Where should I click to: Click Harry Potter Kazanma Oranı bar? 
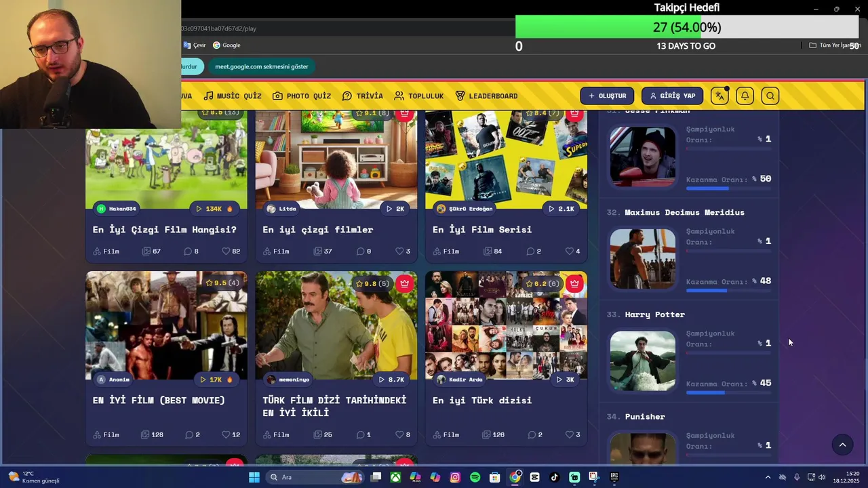click(729, 392)
